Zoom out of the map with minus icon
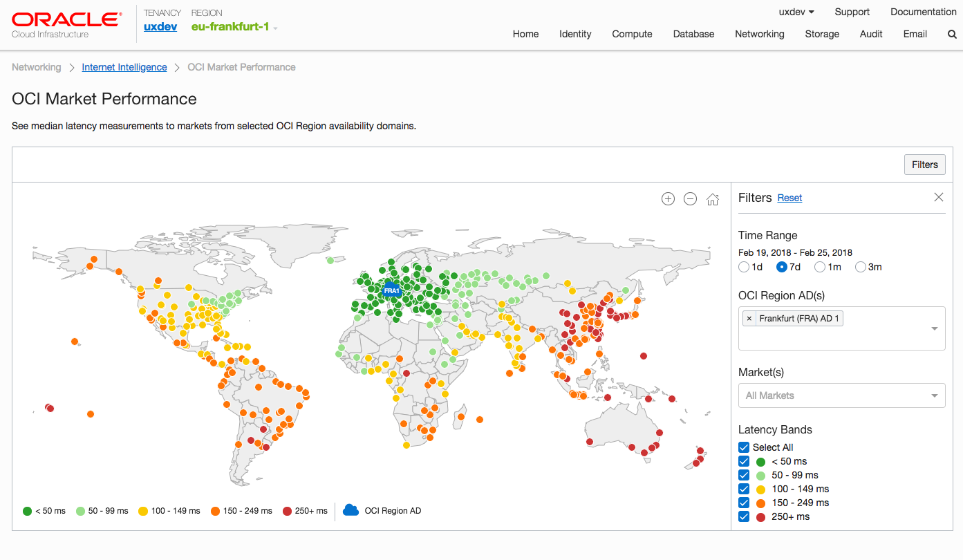Image resolution: width=963 pixels, height=560 pixels. pos(690,199)
